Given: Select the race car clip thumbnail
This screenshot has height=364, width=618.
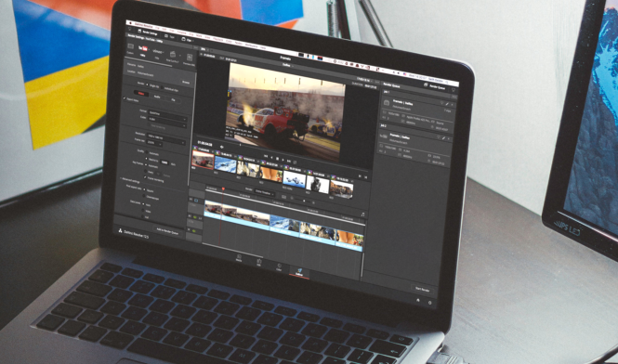Looking at the screenshot, I should pos(203,160).
